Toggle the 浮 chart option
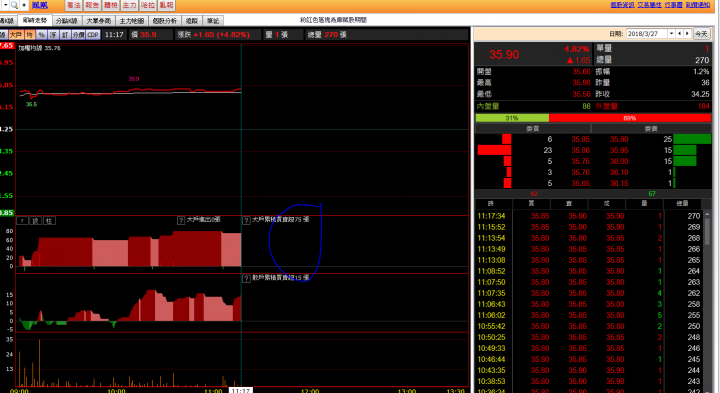The width and height of the screenshot is (720, 393). [53, 35]
